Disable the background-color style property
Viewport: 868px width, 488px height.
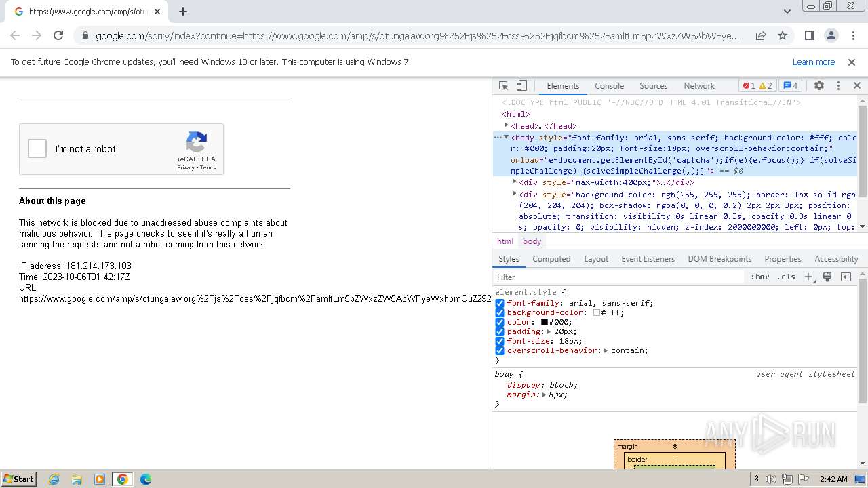tap(500, 313)
